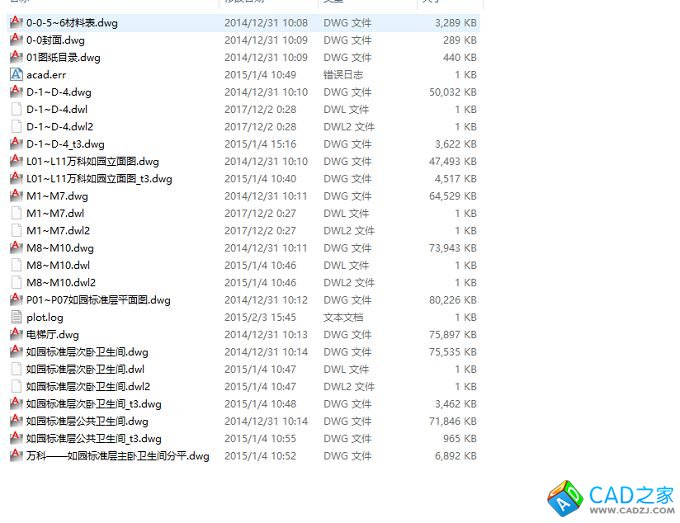
Task: Select L01~L11万科如园立面图.dwg in the list
Action: pos(92,161)
